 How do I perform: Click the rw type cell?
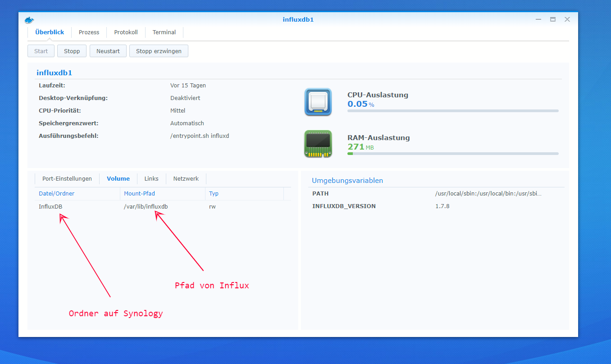(212, 207)
